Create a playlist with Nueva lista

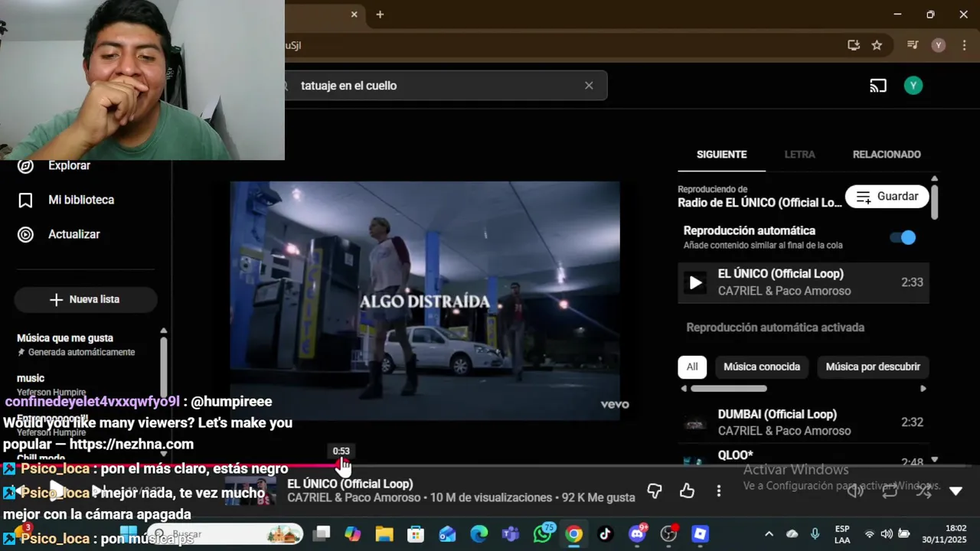pyautogui.click(x=85, y=299)
